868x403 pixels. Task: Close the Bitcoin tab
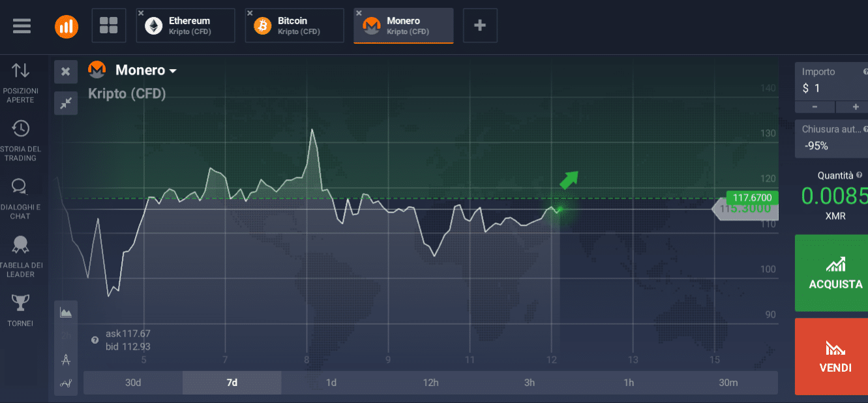point(250,13)
